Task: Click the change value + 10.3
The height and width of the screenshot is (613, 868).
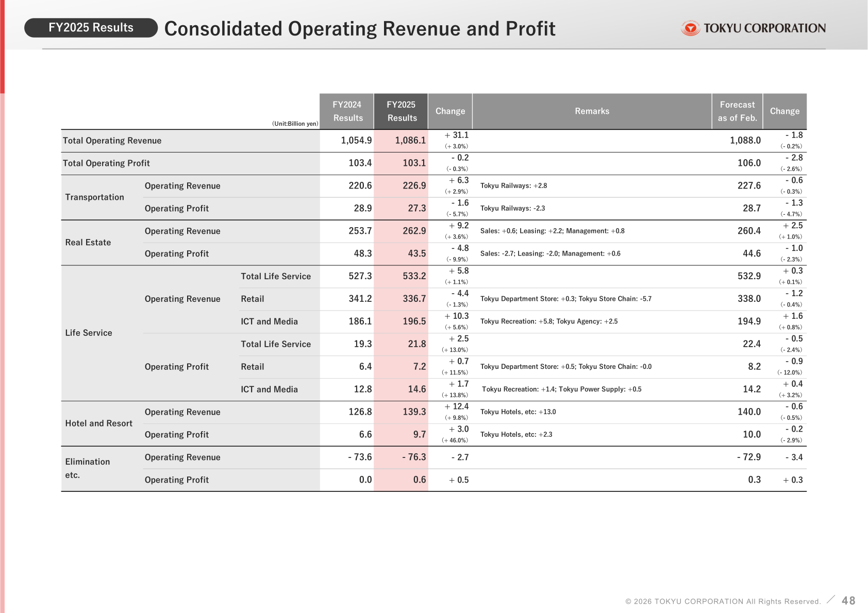Action: [457, 316]
